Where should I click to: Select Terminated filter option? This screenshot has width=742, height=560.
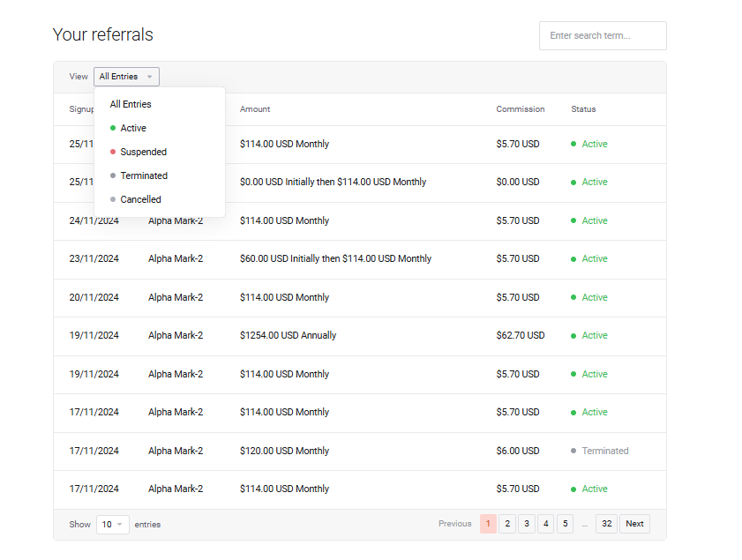pos(144,175)
